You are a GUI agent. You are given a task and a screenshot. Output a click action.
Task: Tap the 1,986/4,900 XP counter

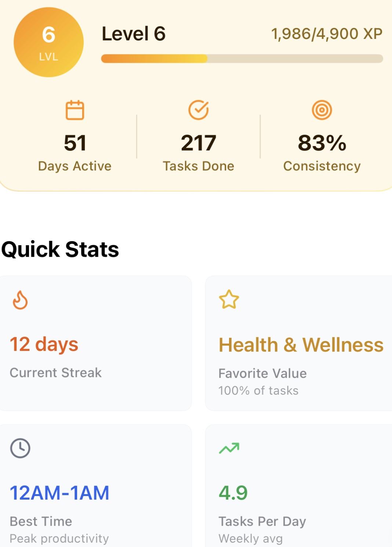coord(327,34)
